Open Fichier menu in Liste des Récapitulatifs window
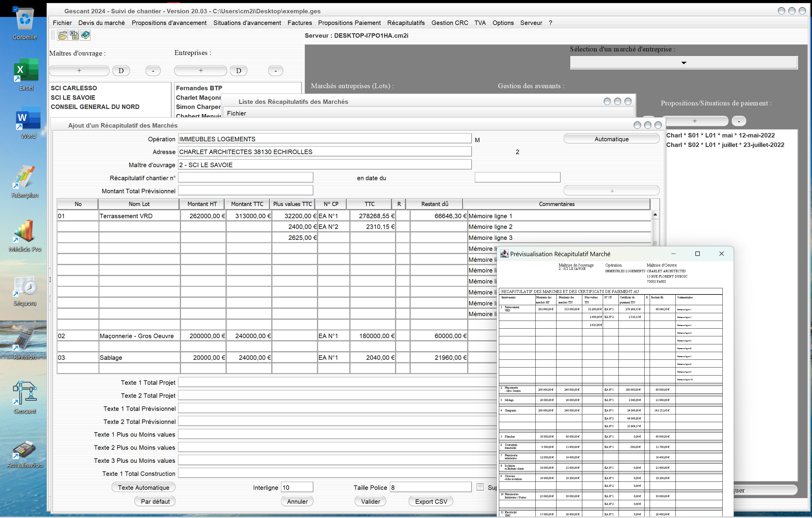The height and width of the screenshot is (518, 812). coord(236,113)
